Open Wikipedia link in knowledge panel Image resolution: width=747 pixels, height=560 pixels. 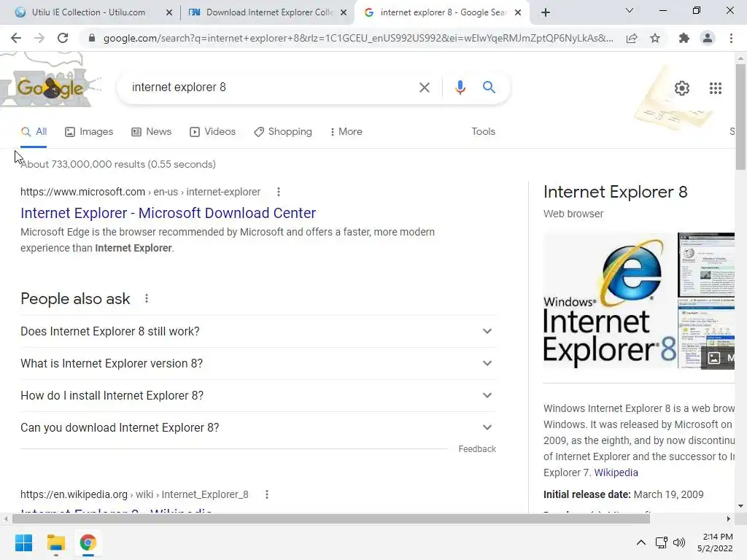pyautogui.click(x=616, y=472)
